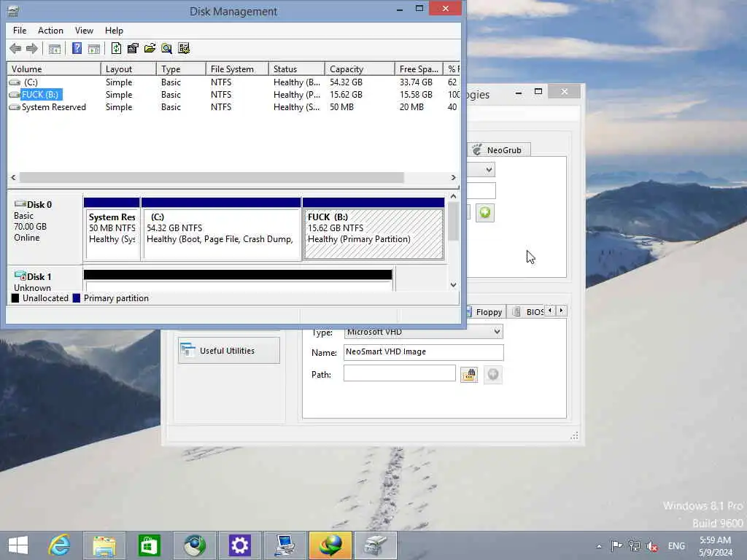Image resolution: width=747 pixels, height=560 pixels.
Task: Click the volume list scroll right arrow
Action: pyautogui.click(x=453, y=178)
